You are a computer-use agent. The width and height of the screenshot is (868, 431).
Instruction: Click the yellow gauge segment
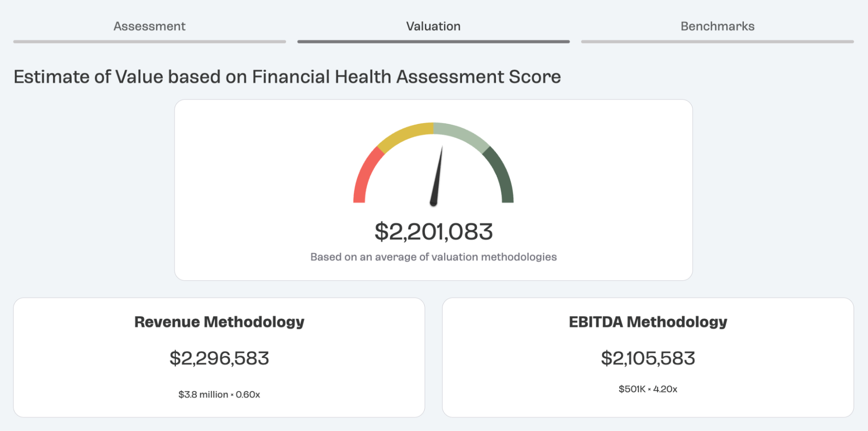[404, 134]
